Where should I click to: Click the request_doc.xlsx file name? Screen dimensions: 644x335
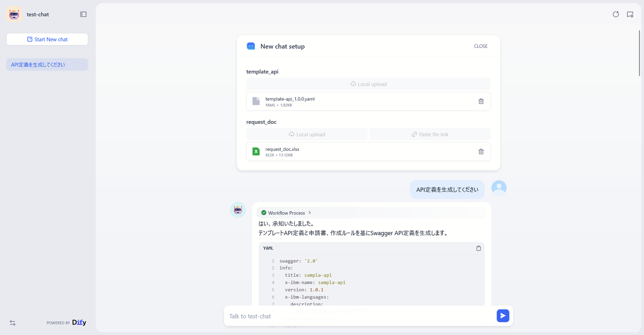click(x=282, y=149)
